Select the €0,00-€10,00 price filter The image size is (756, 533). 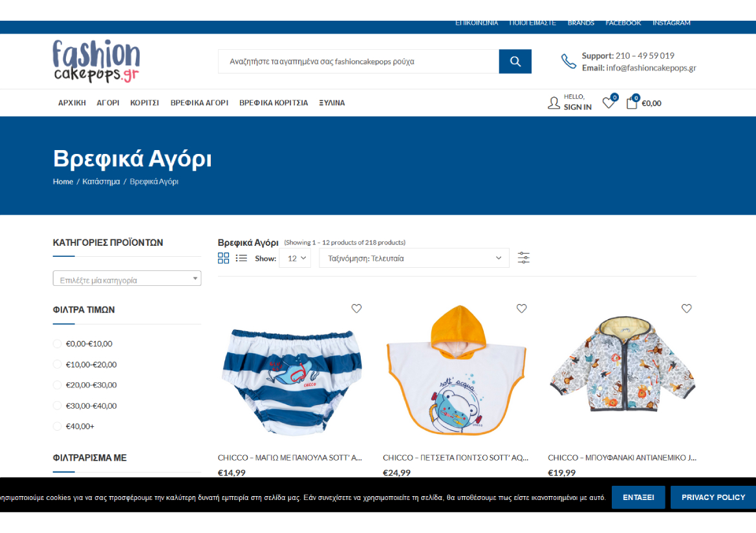(x=58, y=343)
